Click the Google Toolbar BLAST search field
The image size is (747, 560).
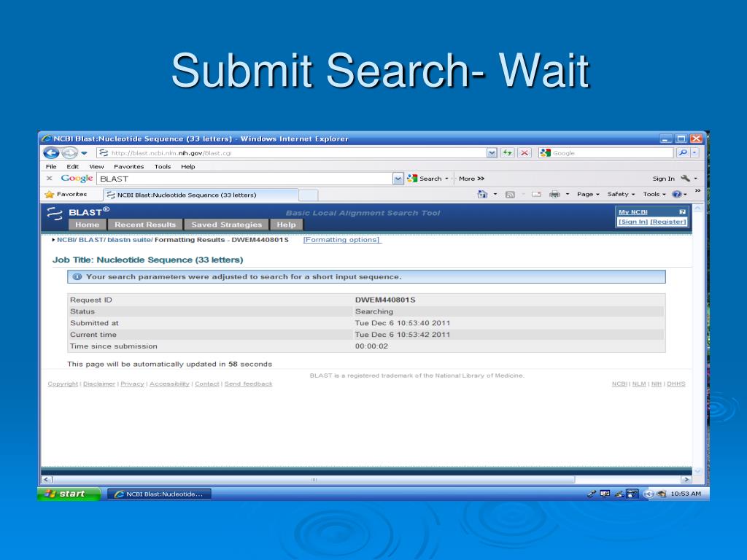245,179
